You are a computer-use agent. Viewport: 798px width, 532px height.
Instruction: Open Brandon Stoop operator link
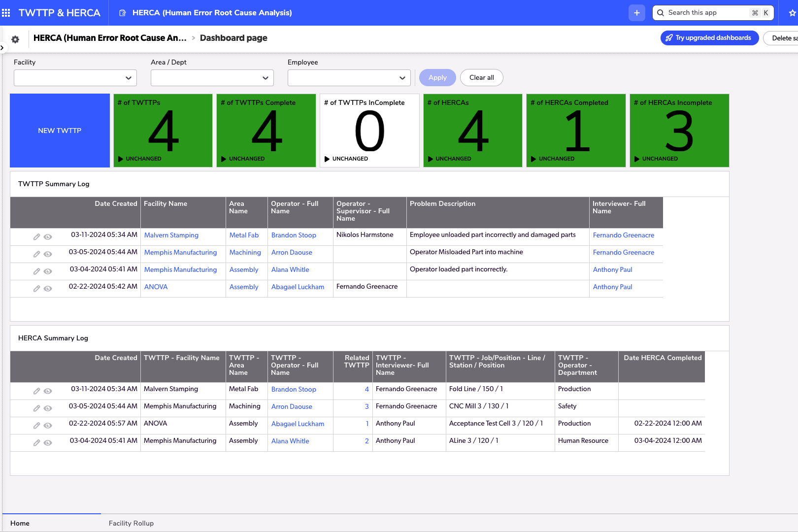pos(294,235)
